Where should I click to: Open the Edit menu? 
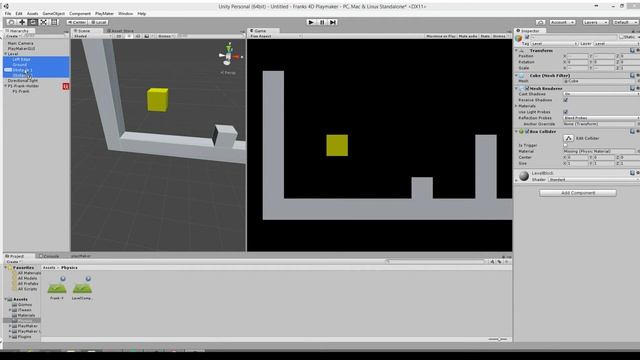point(19,13)
